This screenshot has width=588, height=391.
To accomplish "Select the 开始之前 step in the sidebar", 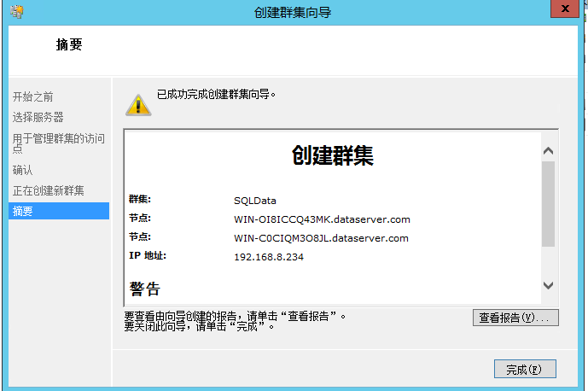I will (33, 96).
